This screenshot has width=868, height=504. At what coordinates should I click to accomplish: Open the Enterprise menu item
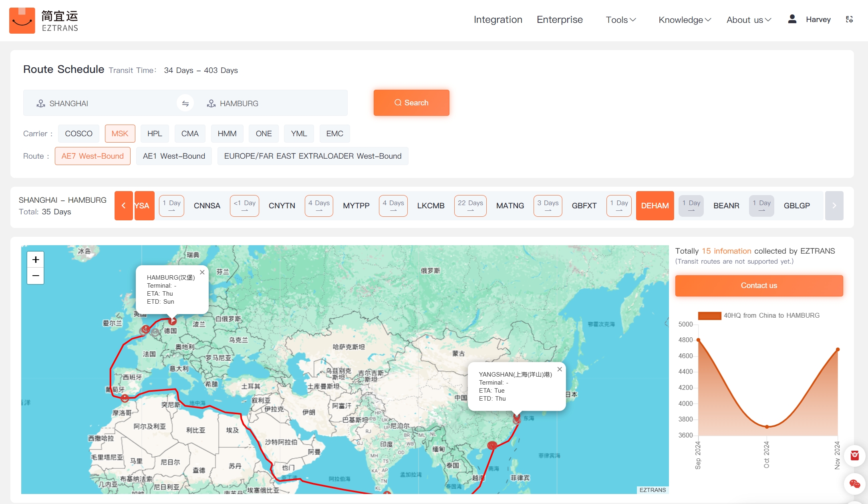pos(560,20)
